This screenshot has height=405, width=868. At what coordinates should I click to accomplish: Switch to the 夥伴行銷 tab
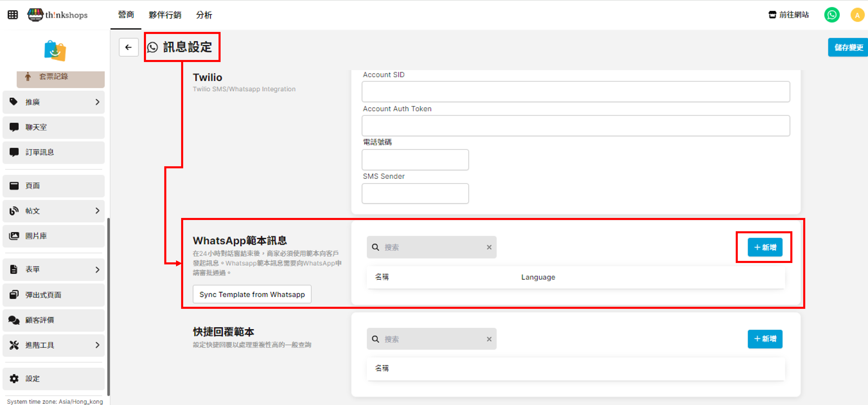pos(165,15)
